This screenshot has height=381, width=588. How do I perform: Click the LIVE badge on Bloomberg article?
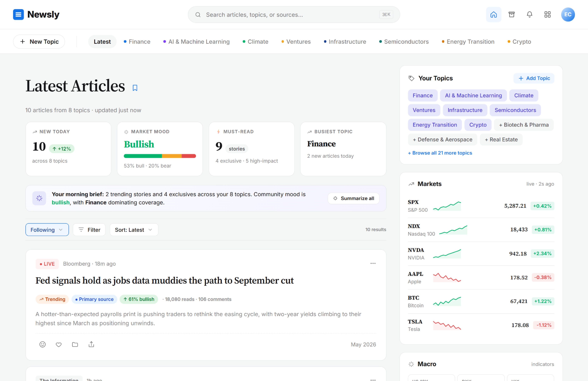pyautogui.click(x=47, y=264)
